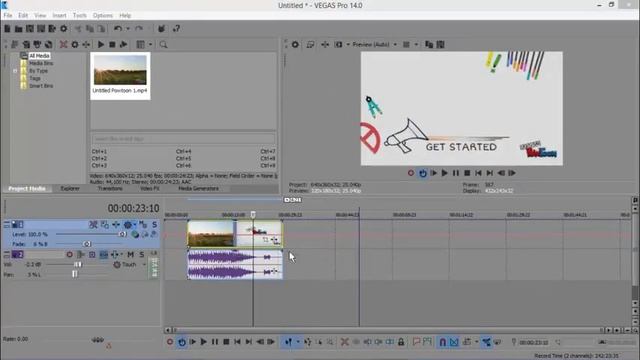640x360 pixels.
Task: Expand the By Type media bin
Action: pyautogui.click(x=16, y=71)
